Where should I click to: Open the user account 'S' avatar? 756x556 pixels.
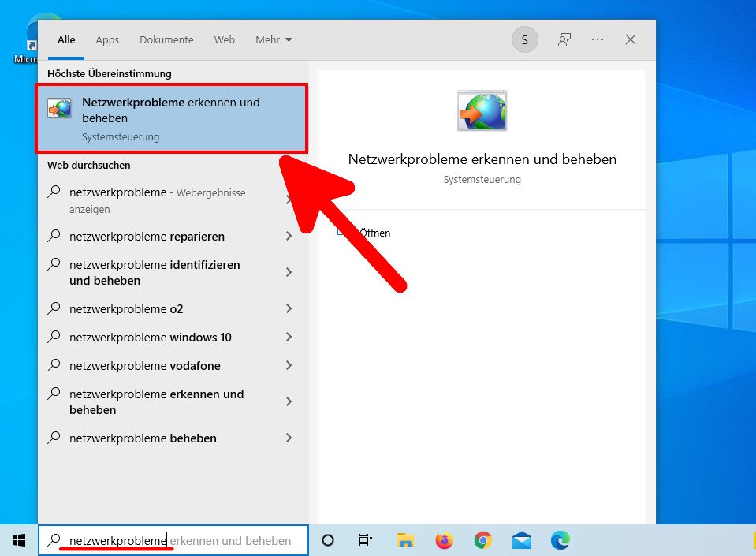525,39
